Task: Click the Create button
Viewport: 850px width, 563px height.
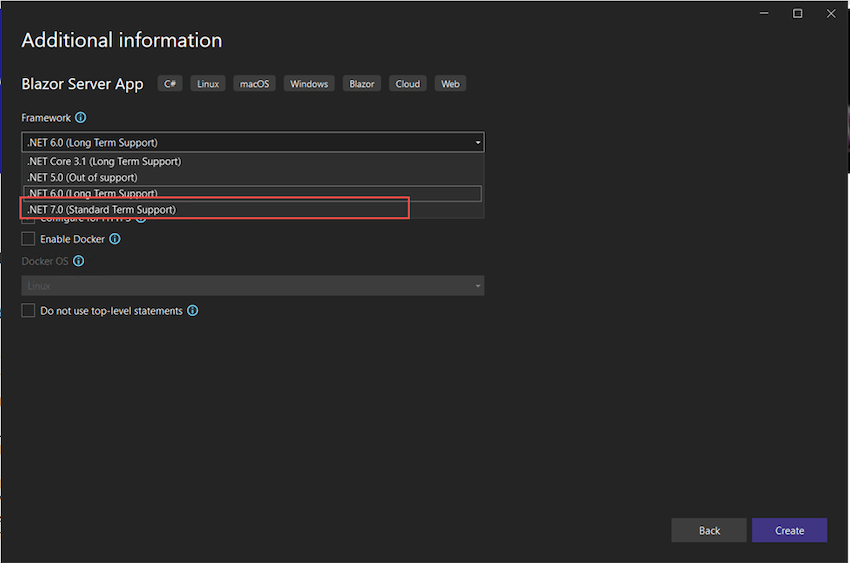Action: pyautogui.click(x=789, y=530)
